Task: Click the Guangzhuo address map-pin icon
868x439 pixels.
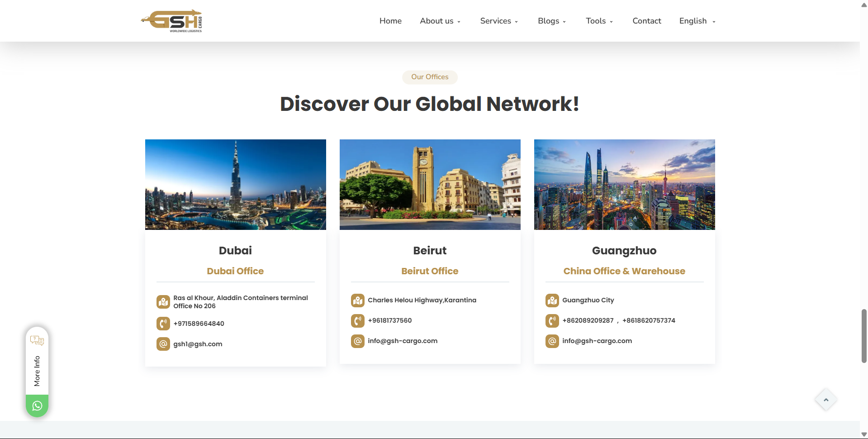Action: point(552,301)
